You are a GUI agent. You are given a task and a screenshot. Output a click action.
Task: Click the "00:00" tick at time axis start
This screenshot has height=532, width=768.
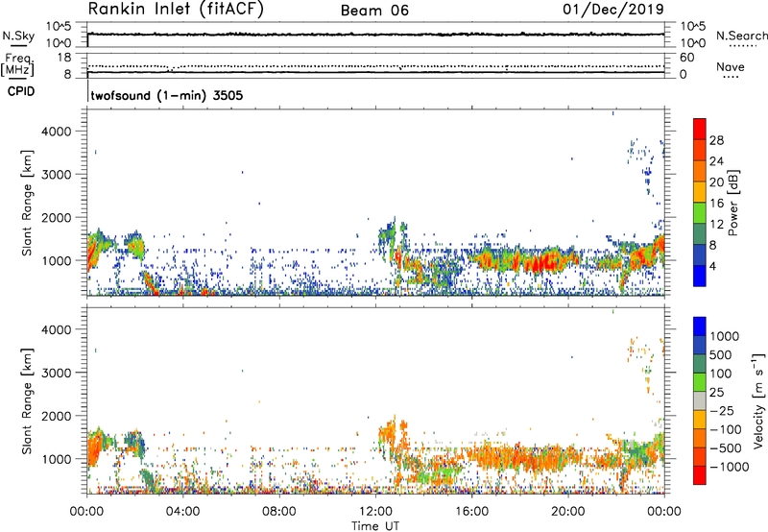pos(86,512)
